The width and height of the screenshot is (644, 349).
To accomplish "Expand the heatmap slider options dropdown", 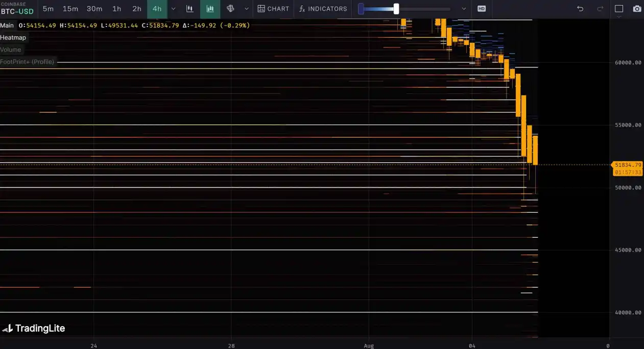I will [464, 9].
